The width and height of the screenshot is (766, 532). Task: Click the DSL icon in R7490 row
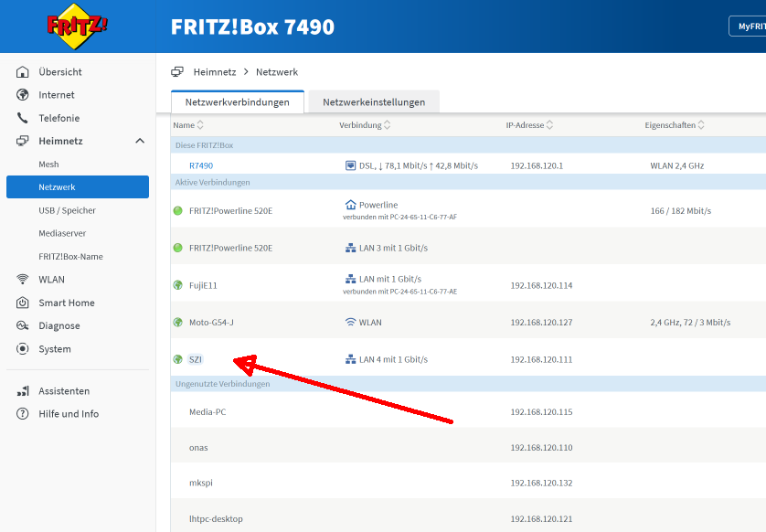tap(350, 165)
